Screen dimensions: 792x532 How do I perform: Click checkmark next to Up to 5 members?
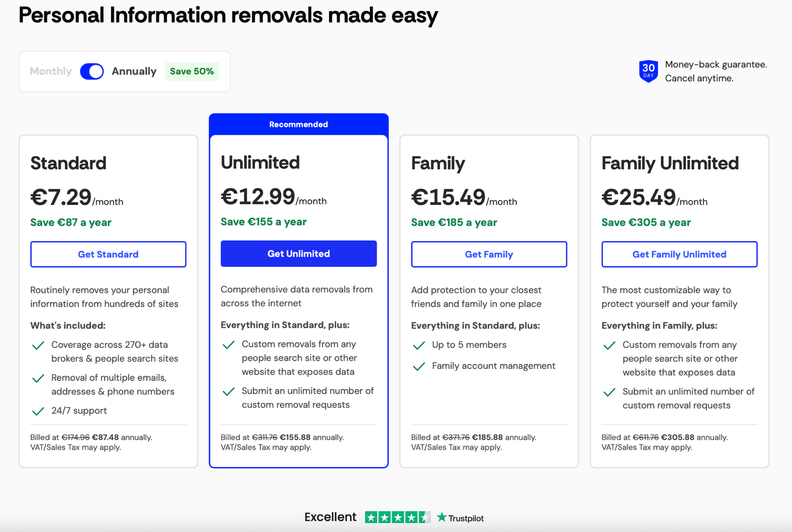click(x=419, y=345)
